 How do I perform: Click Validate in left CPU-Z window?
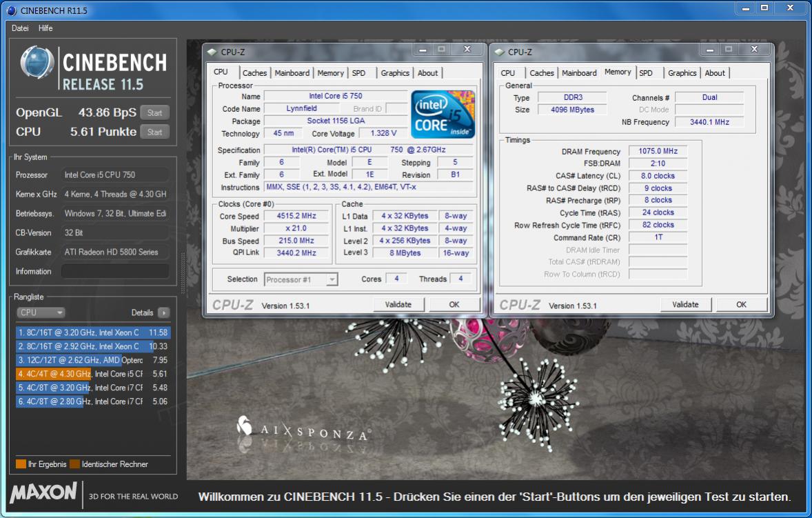[398, 305]
